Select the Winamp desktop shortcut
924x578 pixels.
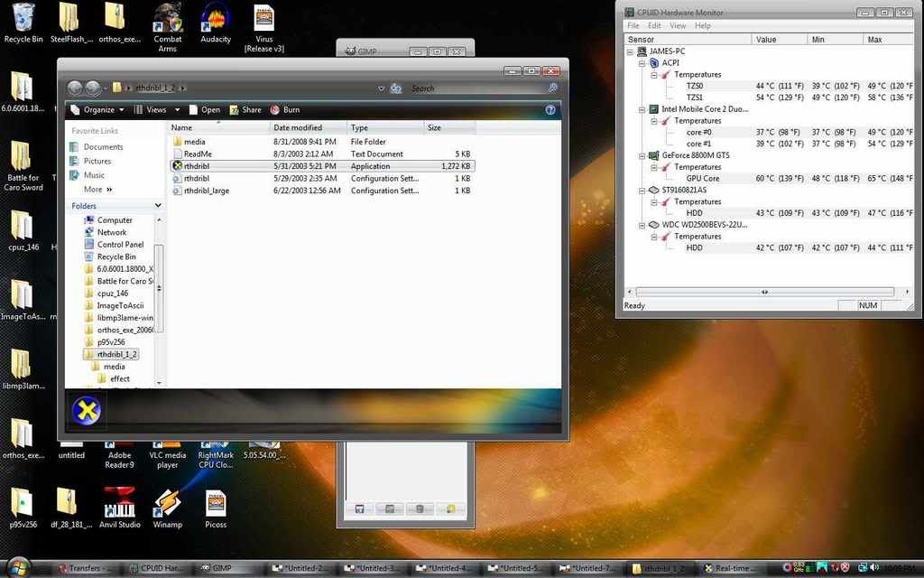(167, 508)
